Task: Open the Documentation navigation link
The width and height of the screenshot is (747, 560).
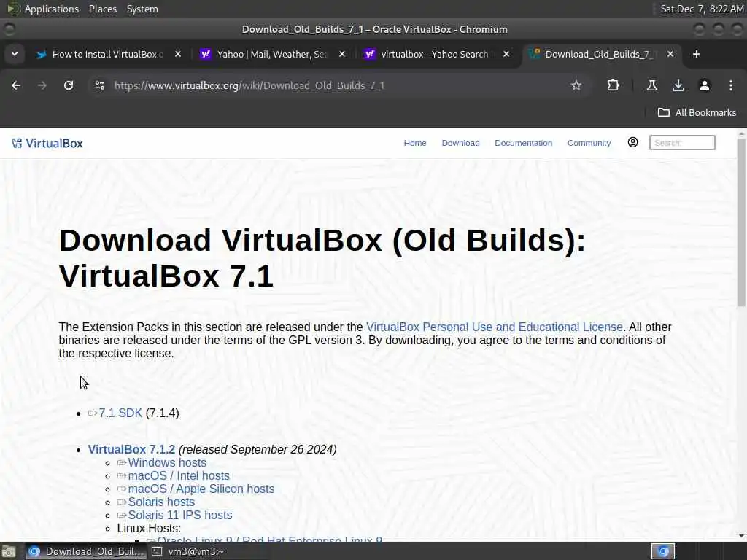Action: (524, 143)
